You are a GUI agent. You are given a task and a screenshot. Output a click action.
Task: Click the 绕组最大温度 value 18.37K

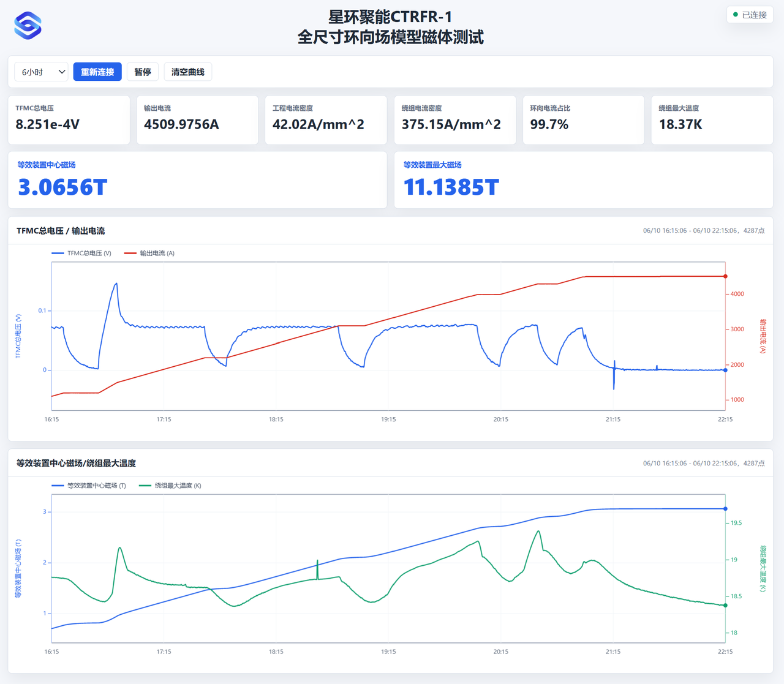tap(680, 124)
